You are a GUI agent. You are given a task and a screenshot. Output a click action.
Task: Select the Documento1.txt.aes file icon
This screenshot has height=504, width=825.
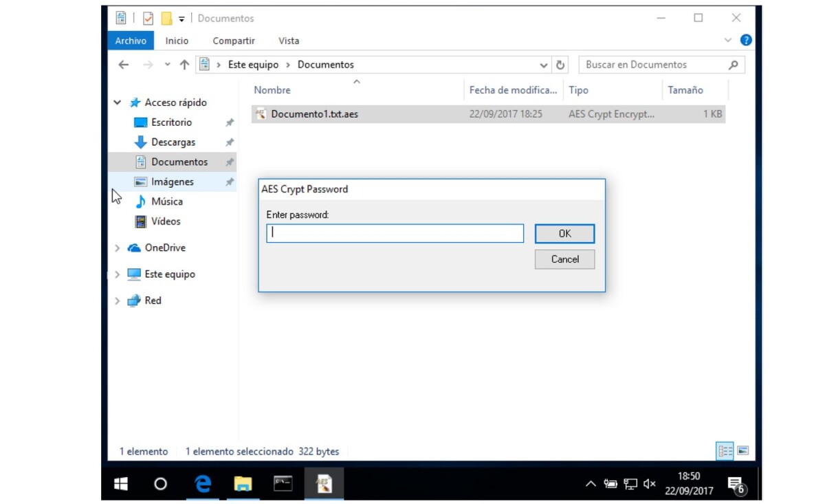tap(260, 114)
